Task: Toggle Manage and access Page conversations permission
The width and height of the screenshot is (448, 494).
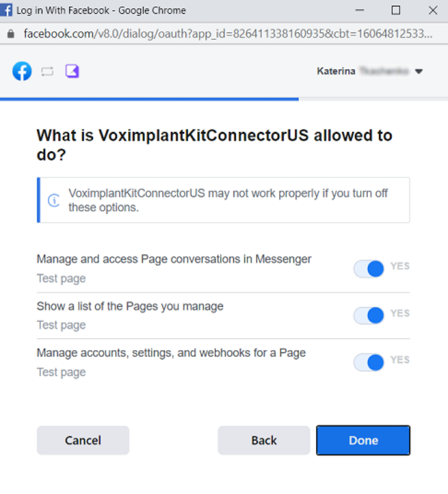Action: [369, 269]
